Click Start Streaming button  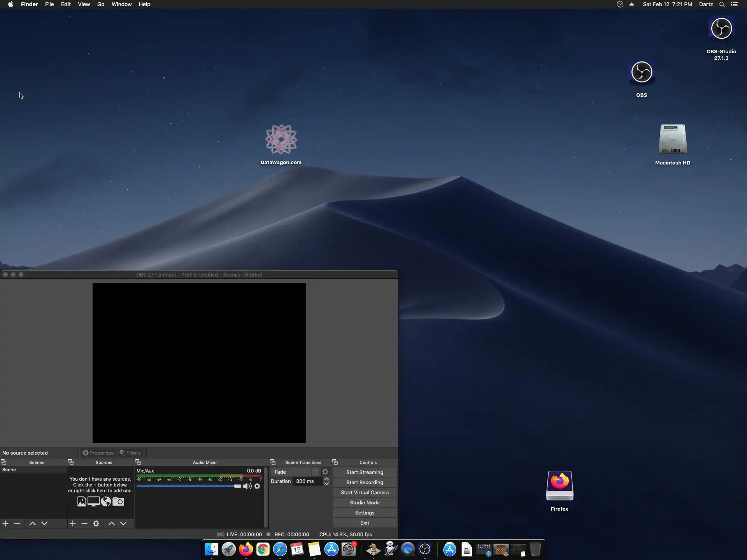365,472
